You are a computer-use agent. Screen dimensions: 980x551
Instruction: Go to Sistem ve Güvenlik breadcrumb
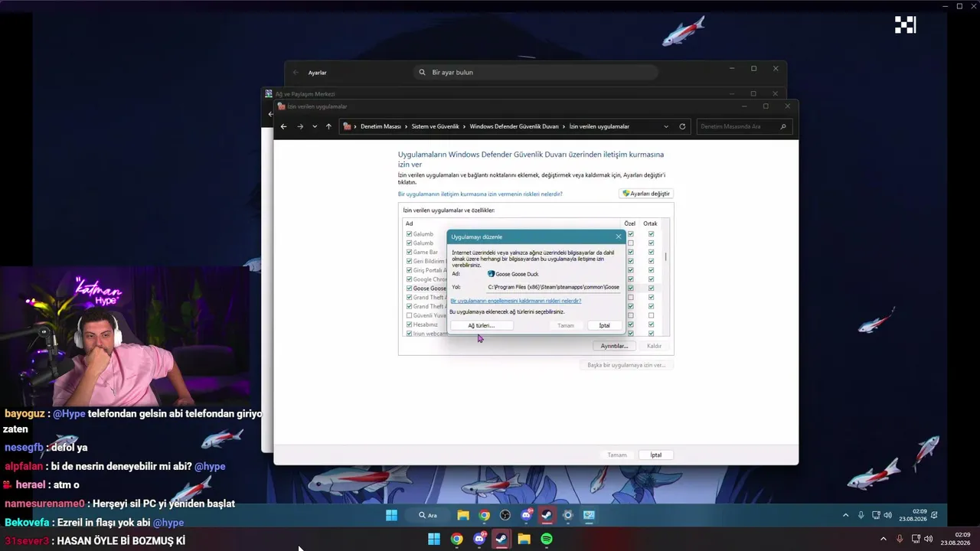point(436,126)
